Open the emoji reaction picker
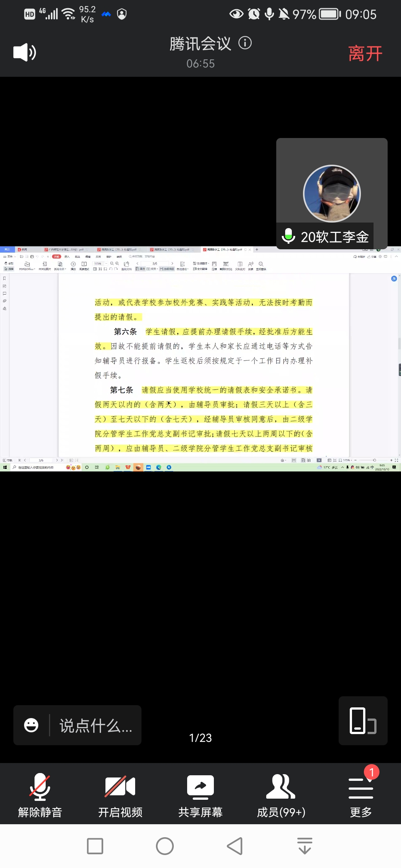This screenshot has width=401, height=868. (31, 725)
